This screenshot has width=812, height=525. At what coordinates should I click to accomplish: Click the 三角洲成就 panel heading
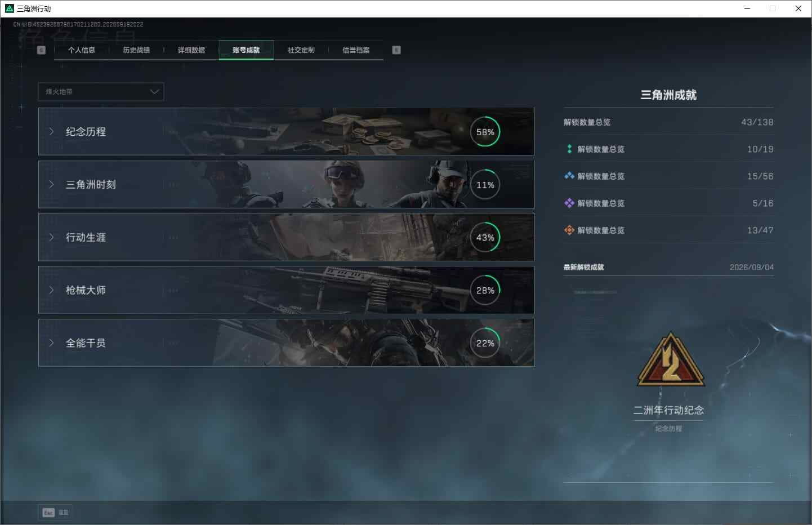coord(668,95)
